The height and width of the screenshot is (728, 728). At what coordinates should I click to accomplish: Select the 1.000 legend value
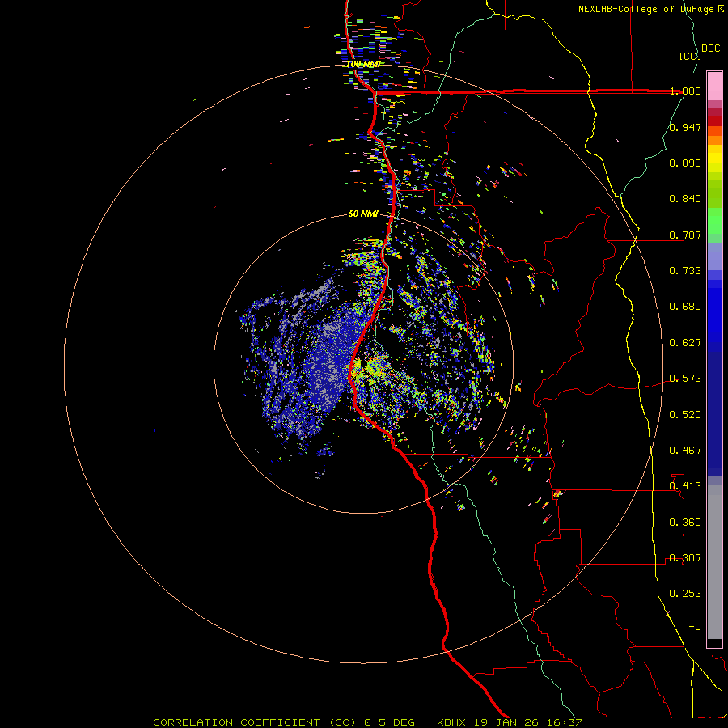[x=685, y=91]
